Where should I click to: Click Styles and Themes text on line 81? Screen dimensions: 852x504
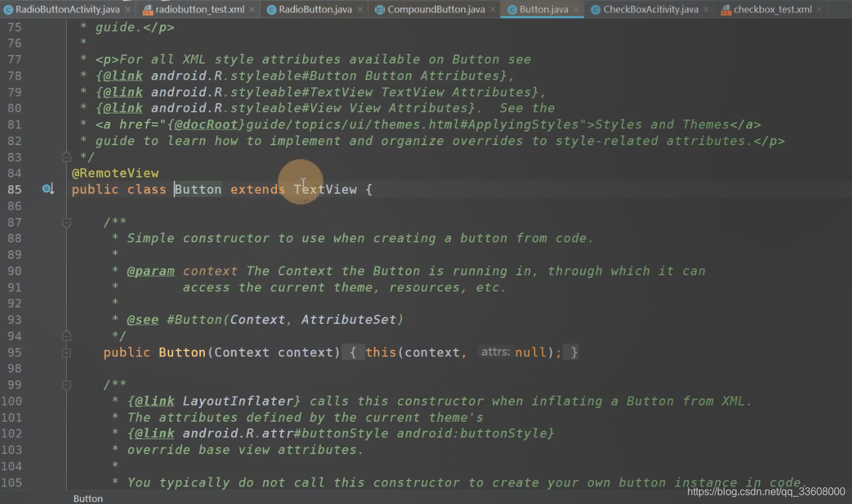(x=663, y=124)
